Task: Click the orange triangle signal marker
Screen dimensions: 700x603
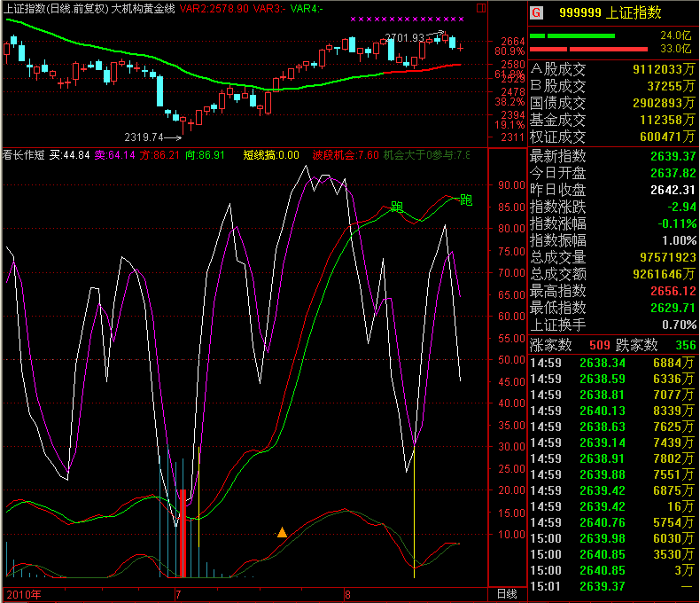Action: (282, 532)
